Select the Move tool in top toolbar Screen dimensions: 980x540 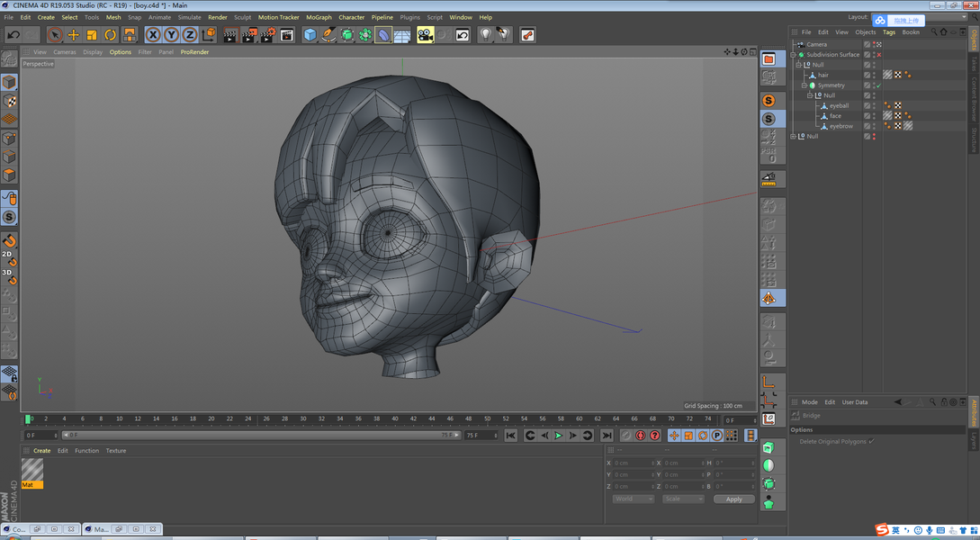(x=73, y=35)
